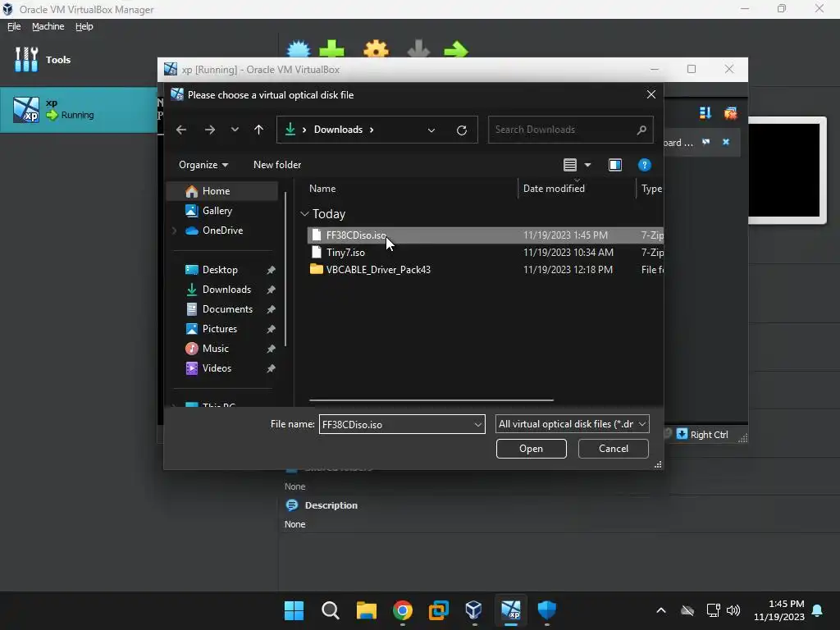840x630 pixels.
Task: Select VBCABLE_Driver_Pack43 folder
Action: point(485,269)
